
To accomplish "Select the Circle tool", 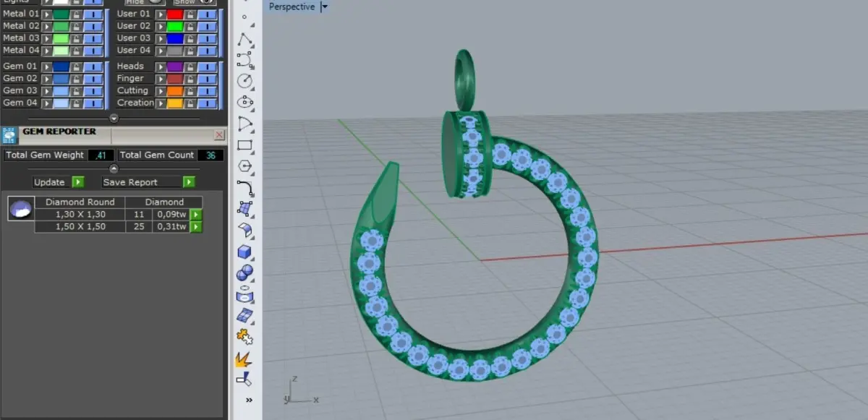I will [244, 80].
